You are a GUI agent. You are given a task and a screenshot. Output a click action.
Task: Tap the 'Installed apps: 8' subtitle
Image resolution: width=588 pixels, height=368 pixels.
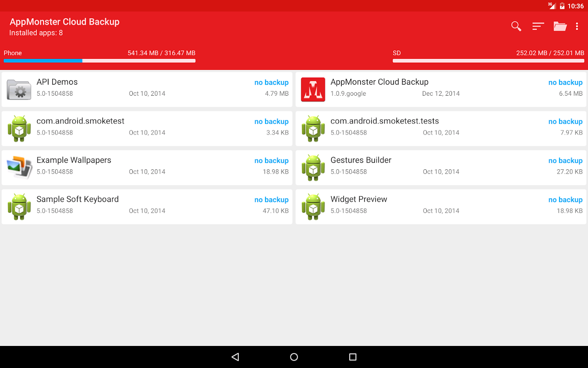coord(36,33)
